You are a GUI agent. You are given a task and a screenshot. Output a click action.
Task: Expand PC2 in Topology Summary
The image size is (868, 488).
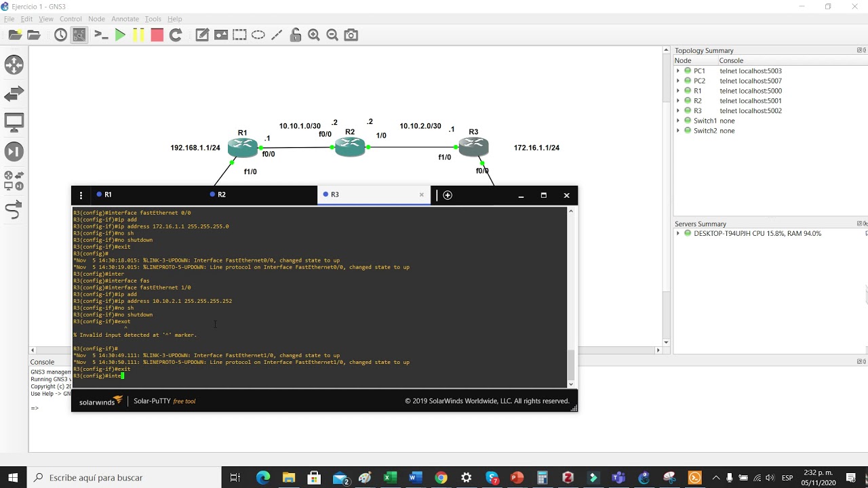click(677, 81)
